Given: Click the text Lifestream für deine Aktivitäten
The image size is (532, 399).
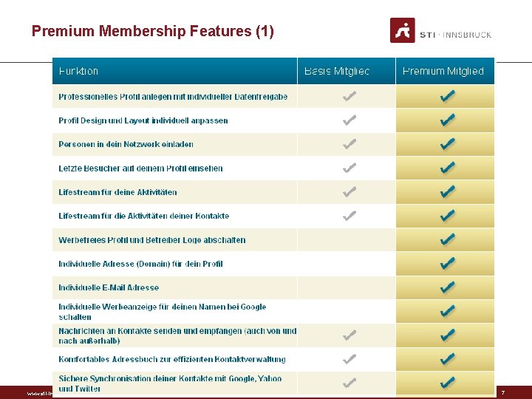Looking at the screenshot, I should pos(117,192).
